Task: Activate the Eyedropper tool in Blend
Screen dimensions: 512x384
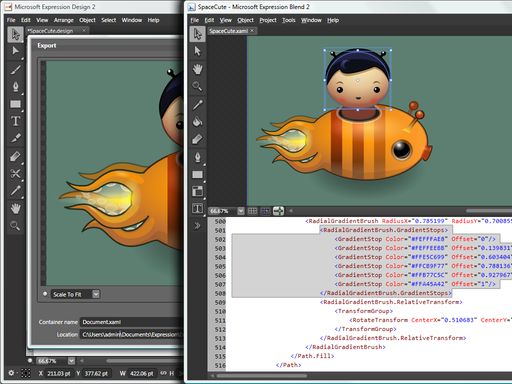Action: [197, 104]
